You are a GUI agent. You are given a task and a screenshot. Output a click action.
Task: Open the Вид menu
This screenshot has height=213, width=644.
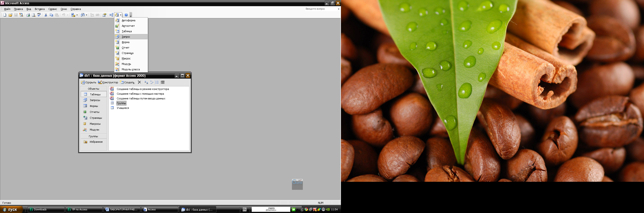pyautogui.click(x=29, y=9)
